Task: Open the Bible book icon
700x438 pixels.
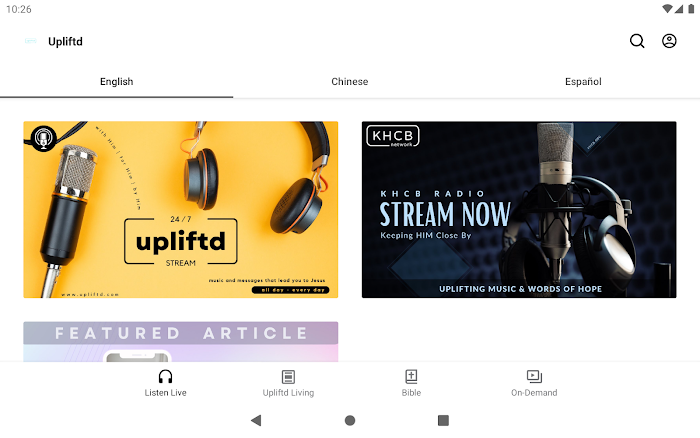Action: click(x=411, y=377)
